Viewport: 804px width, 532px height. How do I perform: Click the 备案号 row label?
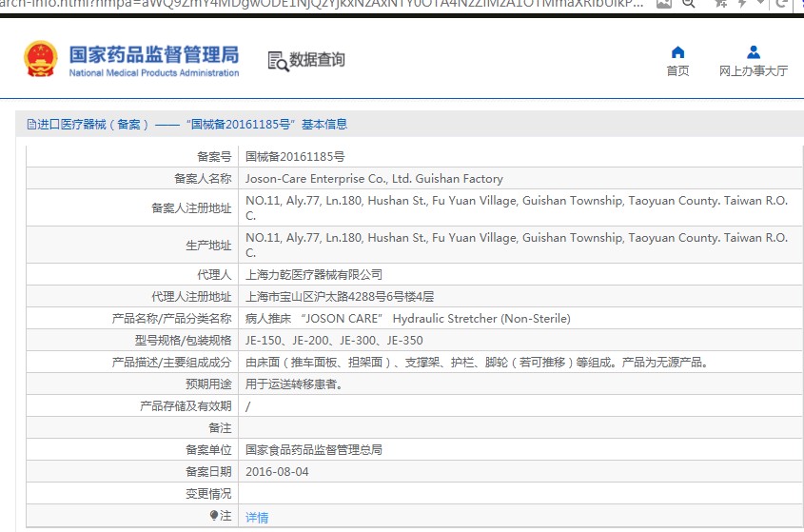point(214,156)
